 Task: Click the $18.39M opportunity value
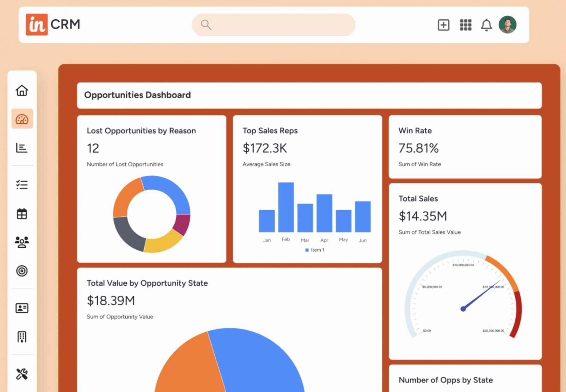coord(110,300)
